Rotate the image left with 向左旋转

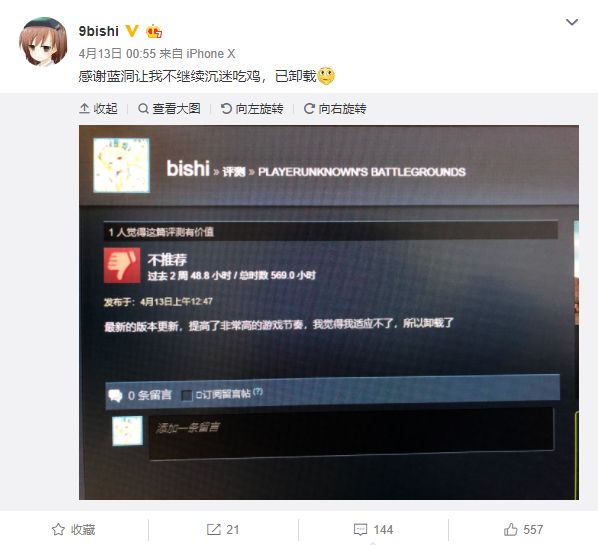252,109
